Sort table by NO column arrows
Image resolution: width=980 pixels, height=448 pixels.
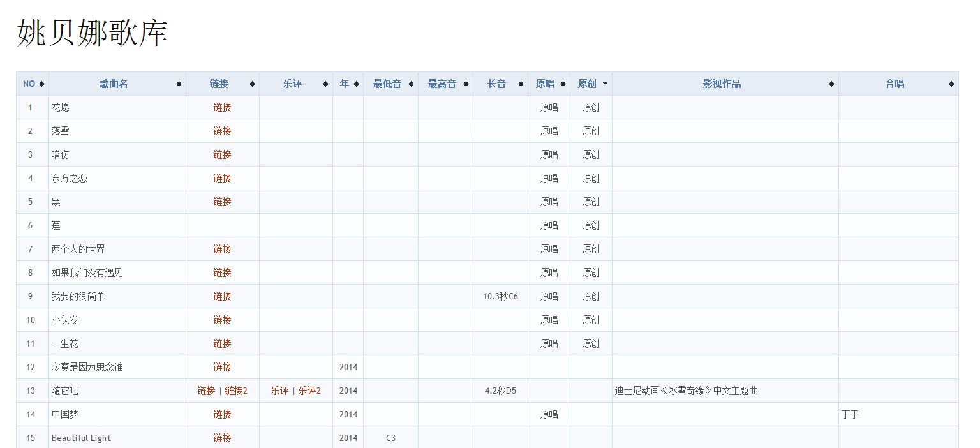point(42,84)
